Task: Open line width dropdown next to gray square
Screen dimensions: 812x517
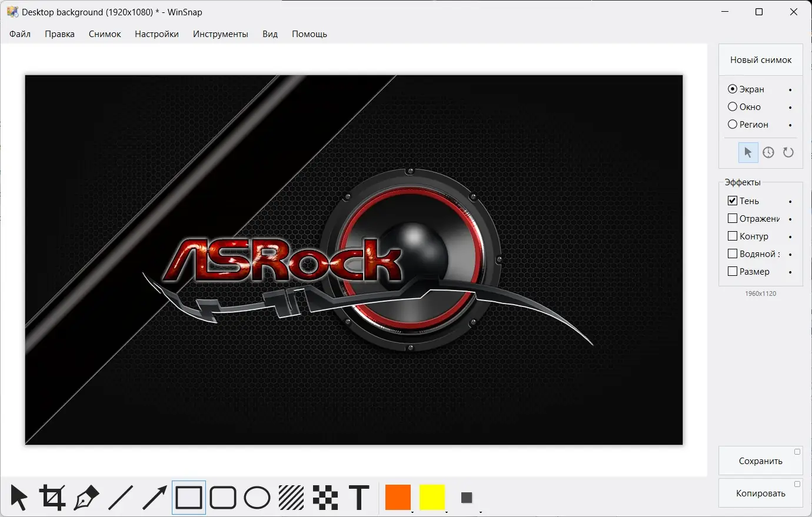Action: (481, 512)
